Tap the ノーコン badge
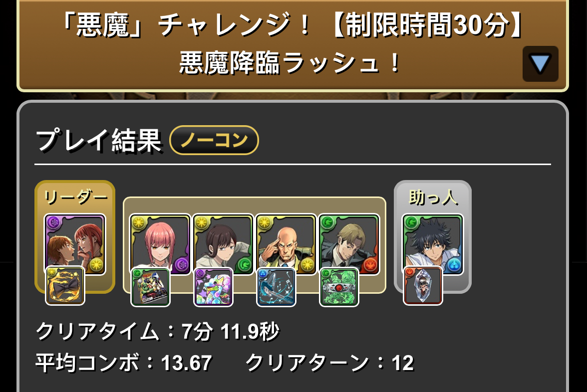Viewport: 587px width, 392px height. (x=214, y=140)
